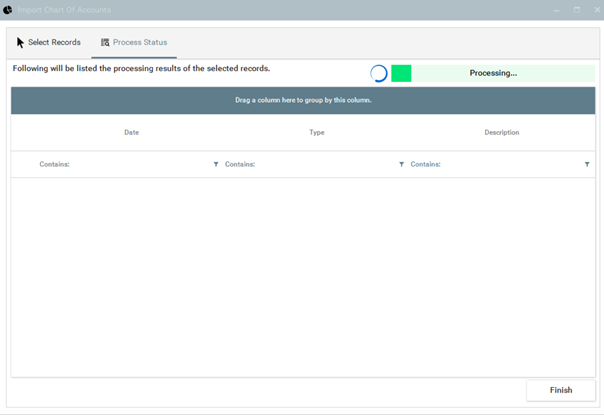Click the Finish button
This screenshot has width=604, height=415.
pyautogui.click(x=561, y=390)
